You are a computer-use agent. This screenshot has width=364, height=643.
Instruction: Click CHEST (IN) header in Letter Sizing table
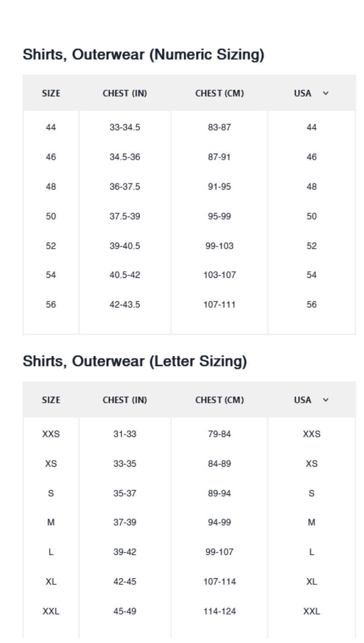pyautogui.click(x=125, y=400)
